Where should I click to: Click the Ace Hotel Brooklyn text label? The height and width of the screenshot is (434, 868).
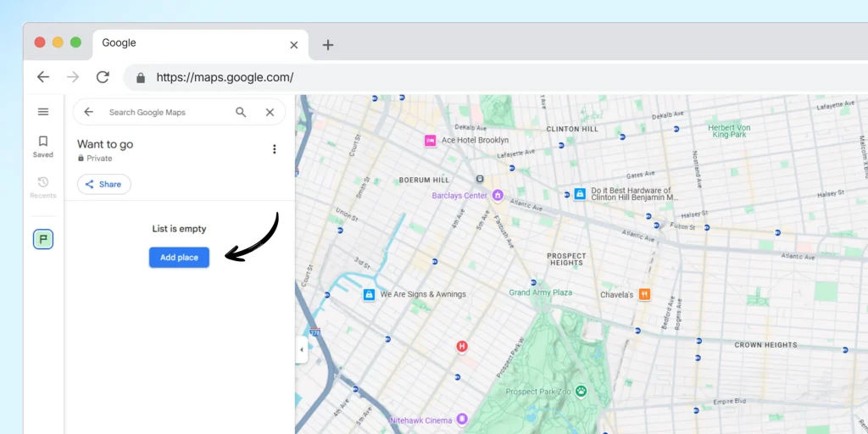475,140
